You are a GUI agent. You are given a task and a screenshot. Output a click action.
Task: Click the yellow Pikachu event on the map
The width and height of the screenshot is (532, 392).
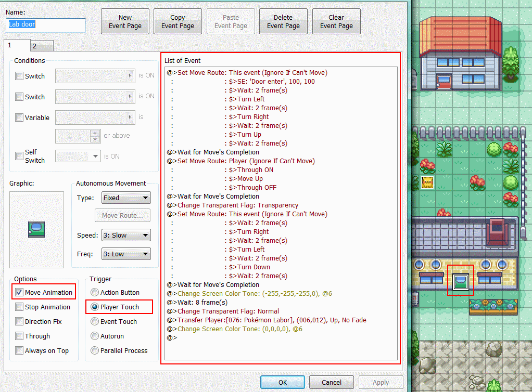tap(427, 182)
